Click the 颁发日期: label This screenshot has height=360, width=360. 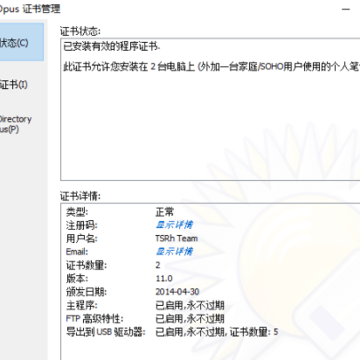point(86,292)
